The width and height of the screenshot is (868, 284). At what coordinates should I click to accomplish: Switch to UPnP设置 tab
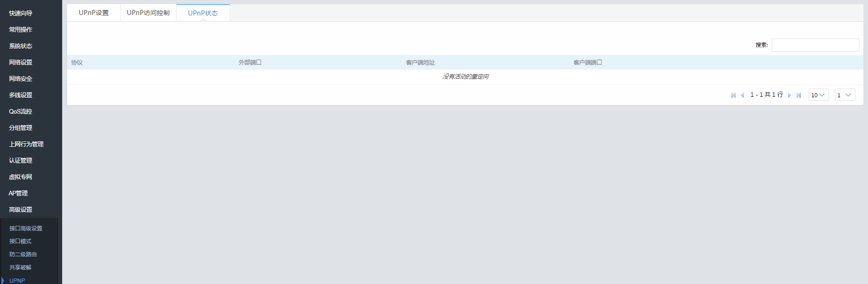pyautogui.click(x=93, y=13)
